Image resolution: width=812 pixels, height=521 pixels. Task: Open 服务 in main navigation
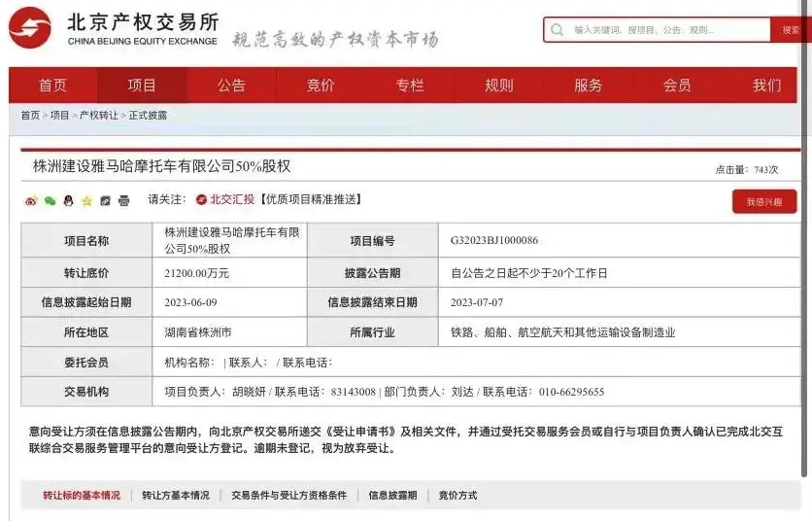[x=589, y=85]
